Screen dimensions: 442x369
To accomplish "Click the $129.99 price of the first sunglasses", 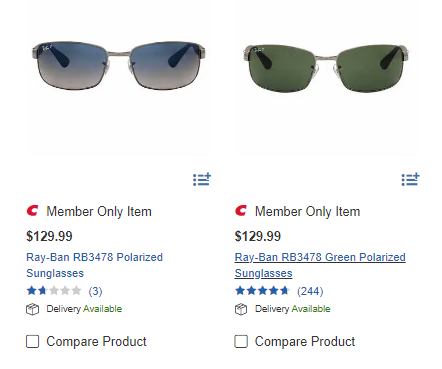I will tap(49, 236).
